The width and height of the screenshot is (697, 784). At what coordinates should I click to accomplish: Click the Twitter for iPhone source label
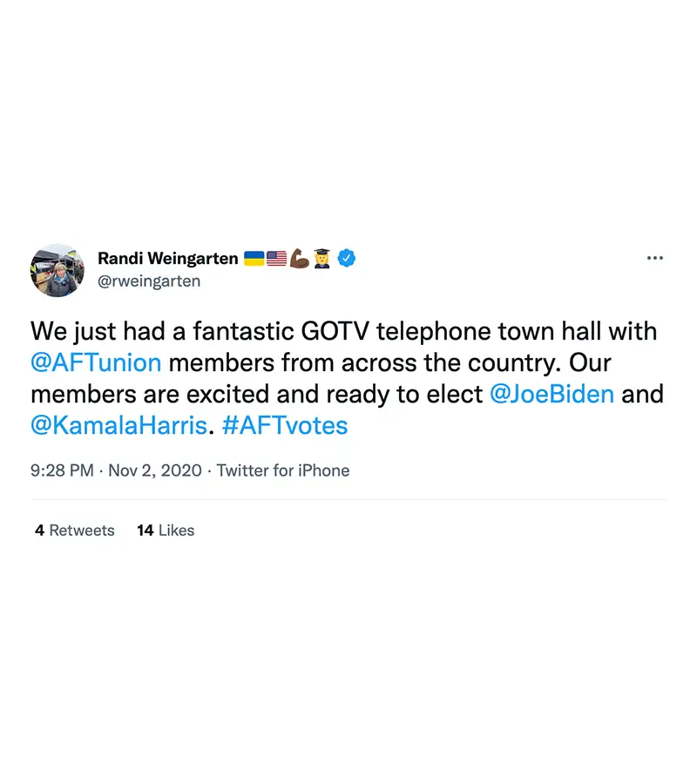pos(283,470)
